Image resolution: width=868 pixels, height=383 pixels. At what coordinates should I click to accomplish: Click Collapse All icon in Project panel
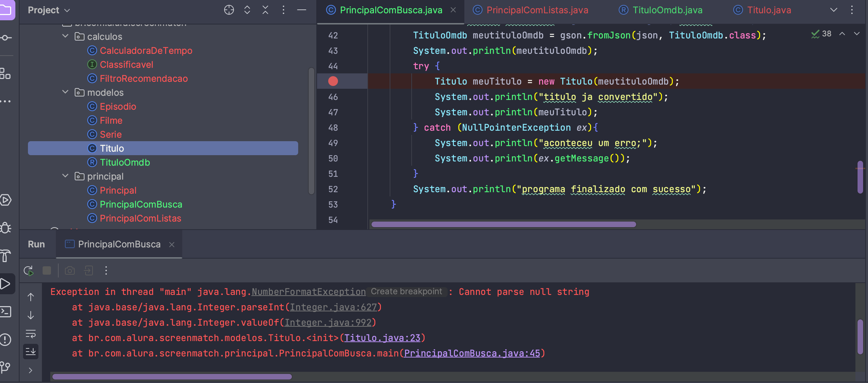coord(265,10)
